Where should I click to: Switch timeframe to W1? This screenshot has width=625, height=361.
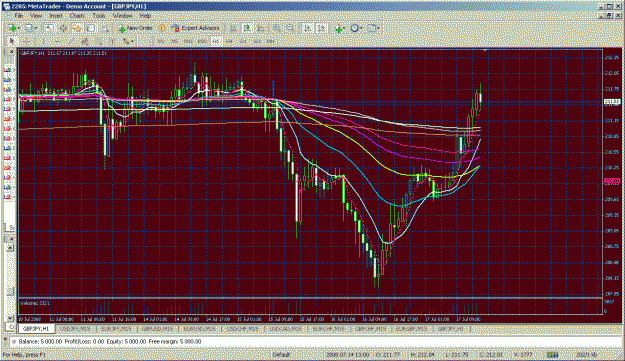pos(257,41)
